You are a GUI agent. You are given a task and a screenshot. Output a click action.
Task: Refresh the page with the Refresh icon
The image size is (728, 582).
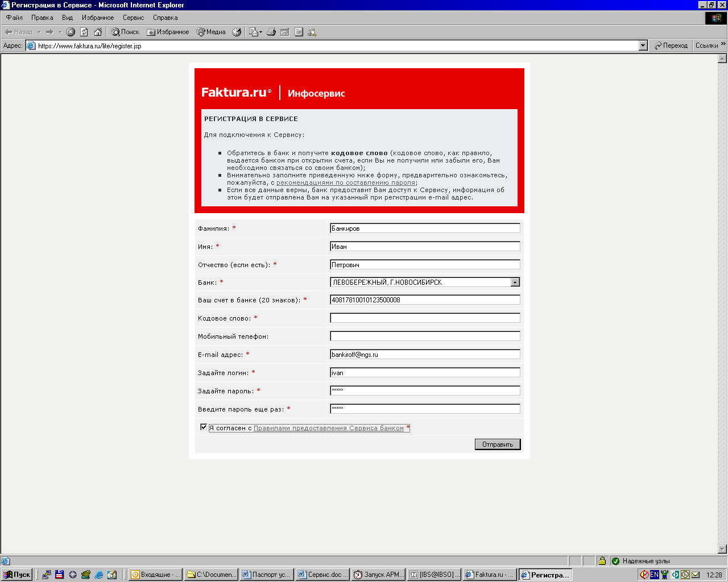84,32
